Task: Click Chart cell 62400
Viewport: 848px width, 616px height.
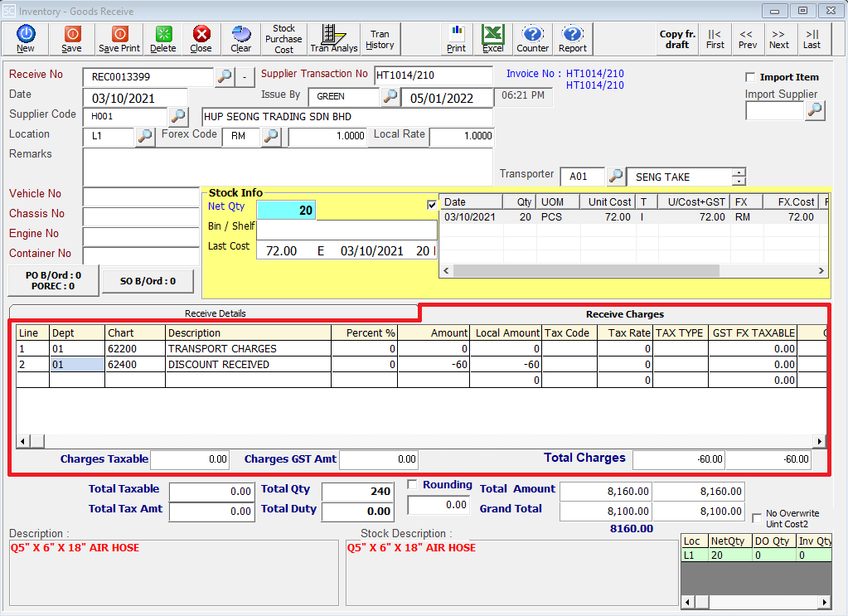Action: point(134,365)
